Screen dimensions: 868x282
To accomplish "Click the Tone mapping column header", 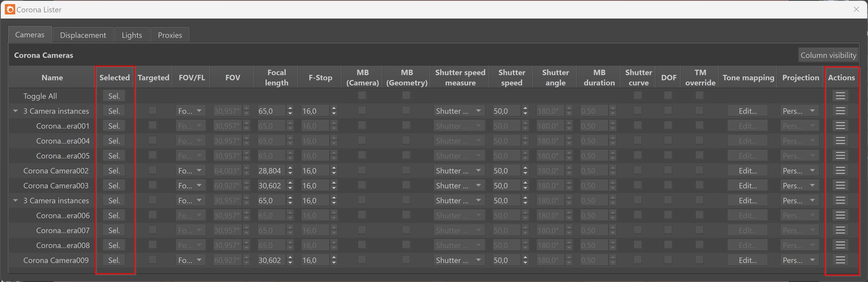I will point(748,77).
